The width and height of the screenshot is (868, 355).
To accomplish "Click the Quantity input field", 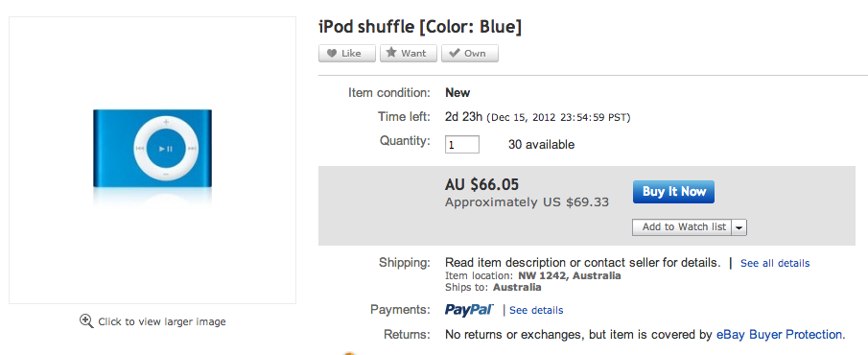I will [461, 145].
